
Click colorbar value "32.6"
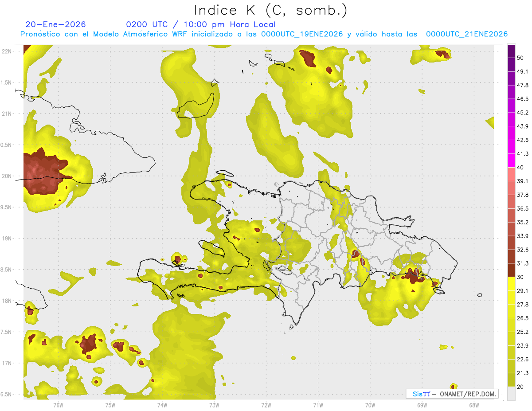[x=523, y=250]
